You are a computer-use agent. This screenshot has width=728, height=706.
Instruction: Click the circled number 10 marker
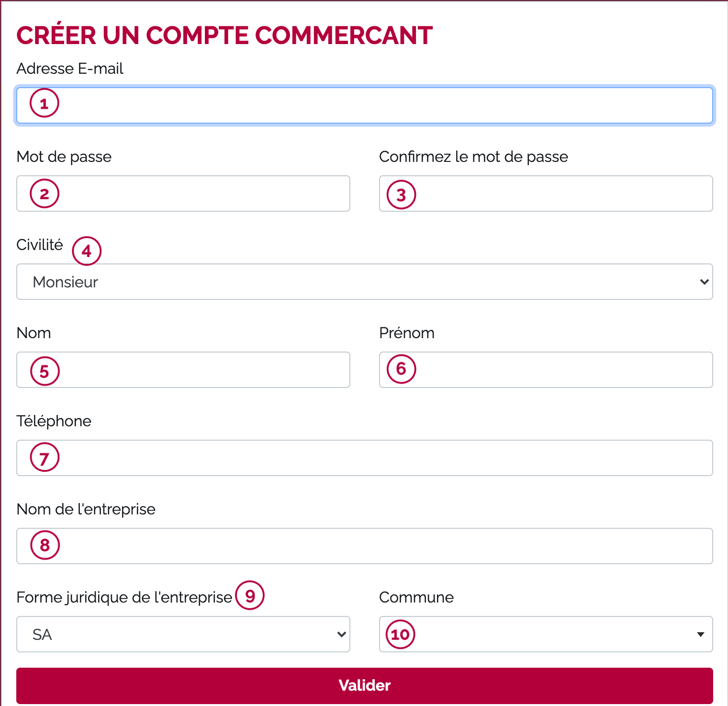[x=400, y=634]
